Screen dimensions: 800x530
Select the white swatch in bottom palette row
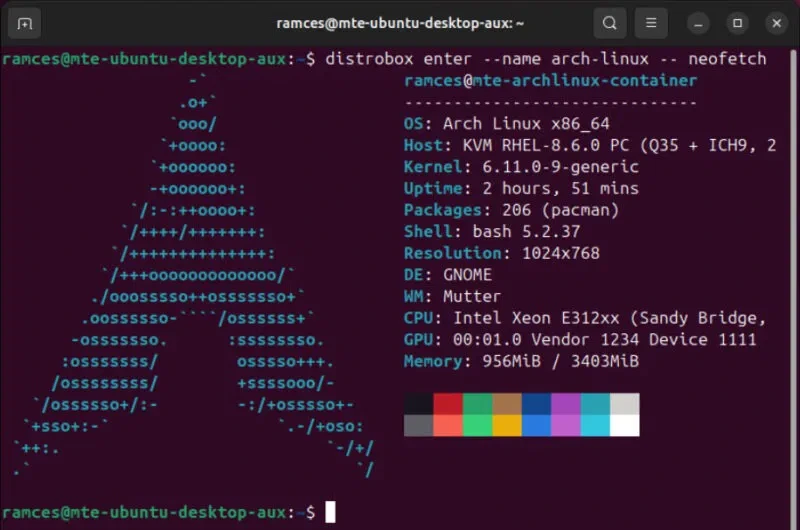[624, 426]
